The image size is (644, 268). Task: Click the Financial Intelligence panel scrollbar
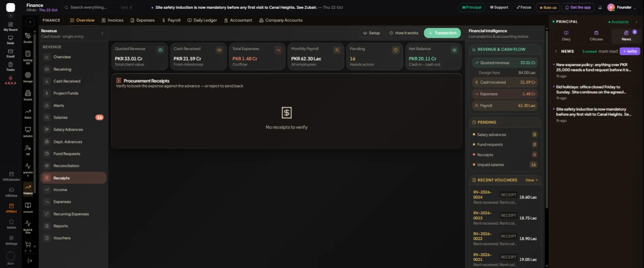coord(547,120)
